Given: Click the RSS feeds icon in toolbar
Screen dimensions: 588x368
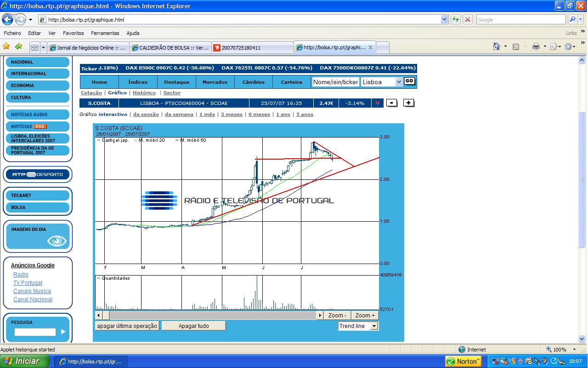Looking at the screenshot, I should coord(516,46).
